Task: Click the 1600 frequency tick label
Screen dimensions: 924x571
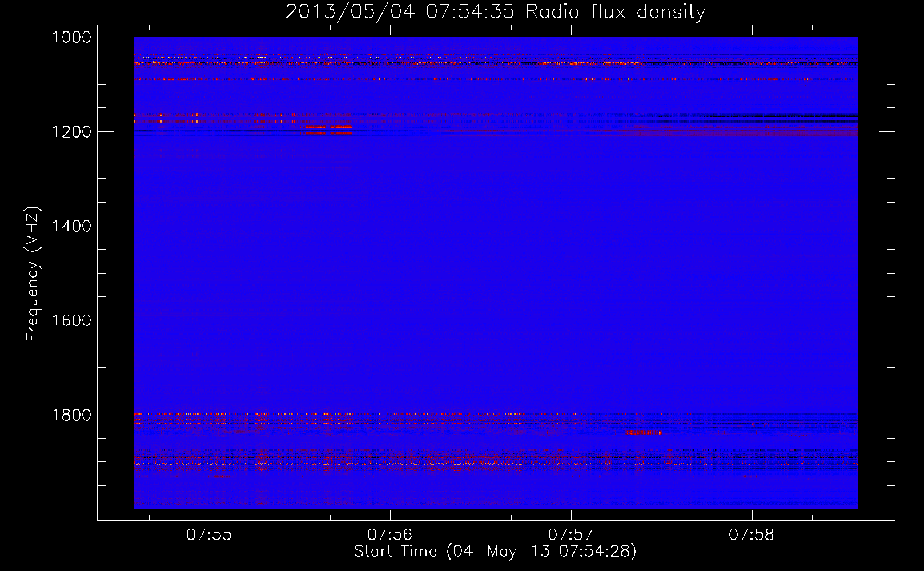Action: point(71,320)
